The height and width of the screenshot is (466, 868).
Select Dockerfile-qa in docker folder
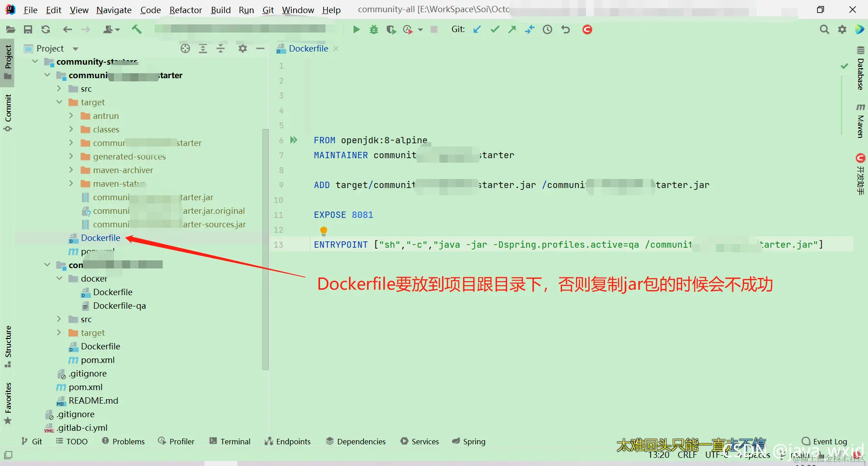click(x=119, y=306)
